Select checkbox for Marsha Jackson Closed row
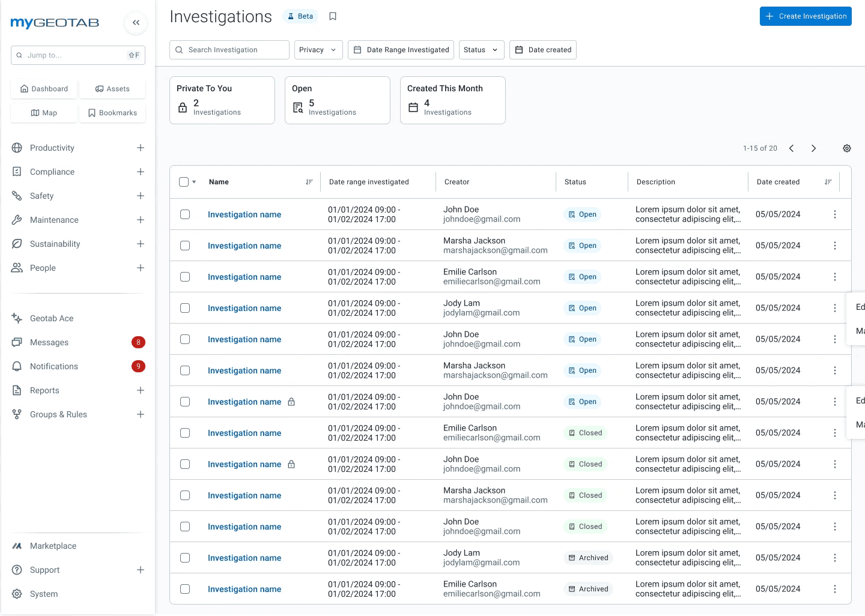This screenshot has height=616, width=865. (x=185, y=495)
